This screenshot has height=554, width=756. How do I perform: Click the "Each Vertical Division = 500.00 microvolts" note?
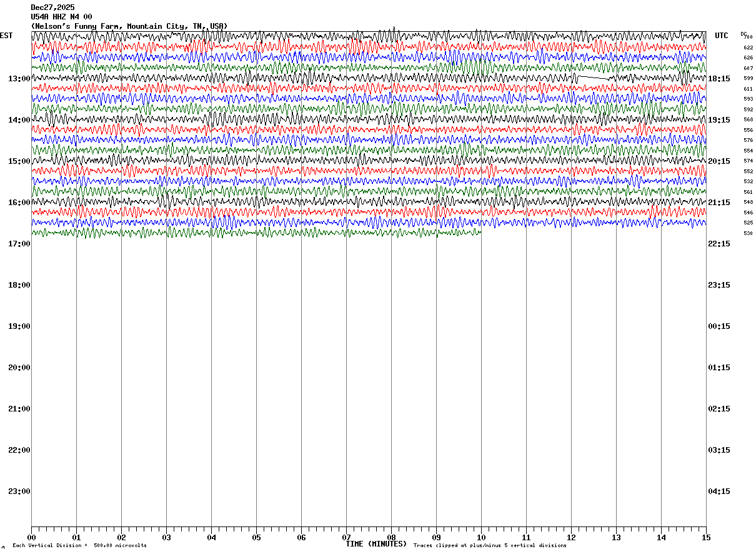(x=79, y=546)
